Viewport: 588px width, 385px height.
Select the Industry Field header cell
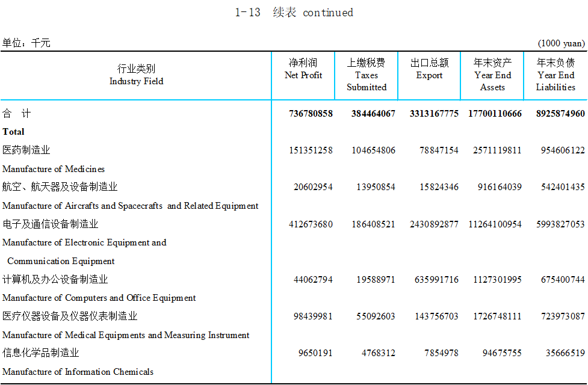click(x=136, y=75)
